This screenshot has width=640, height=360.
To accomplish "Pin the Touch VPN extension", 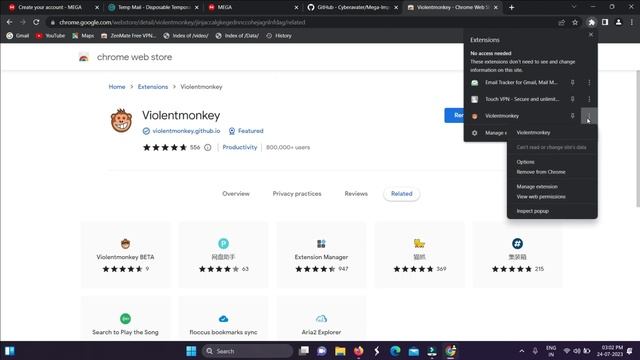I will (x=572, y=99).
